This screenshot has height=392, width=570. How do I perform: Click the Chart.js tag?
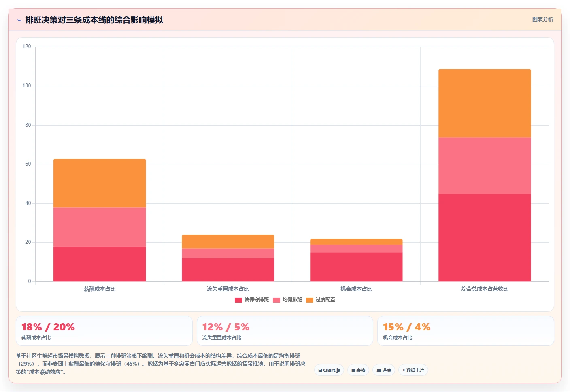(x=329, y=370)
